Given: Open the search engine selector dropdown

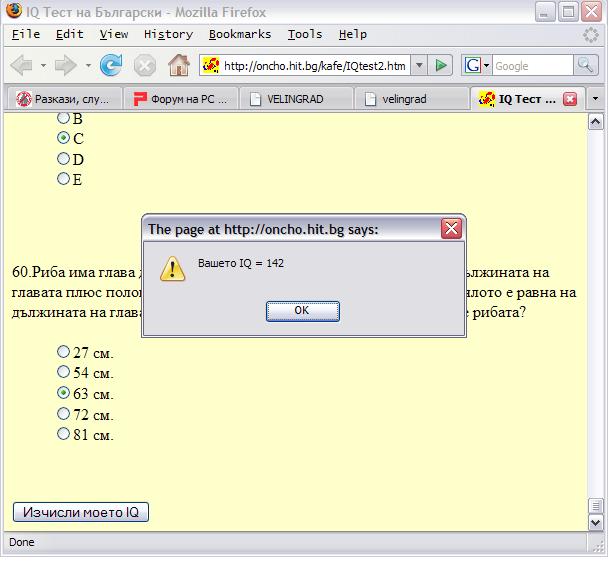Looking at the screenshot, I should 486,65.
